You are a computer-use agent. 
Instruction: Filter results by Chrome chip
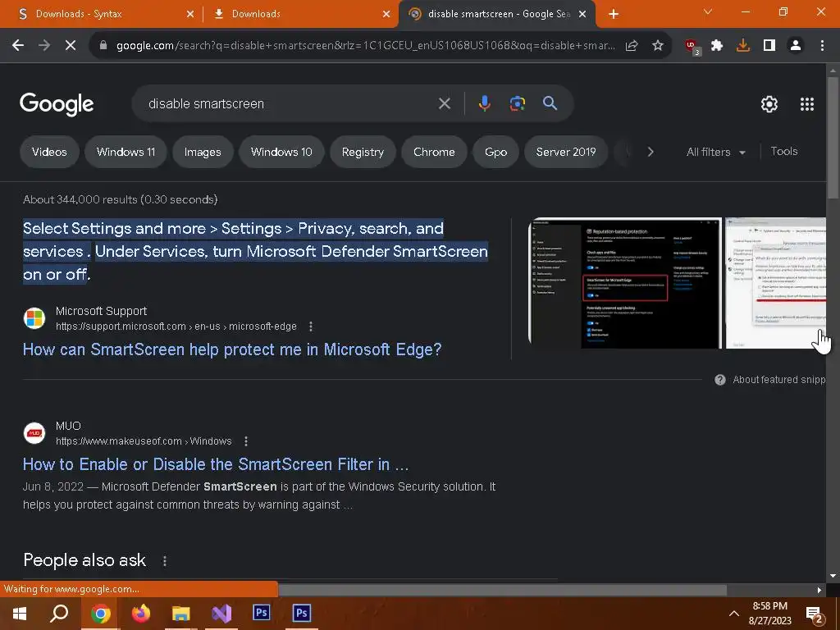434,152
